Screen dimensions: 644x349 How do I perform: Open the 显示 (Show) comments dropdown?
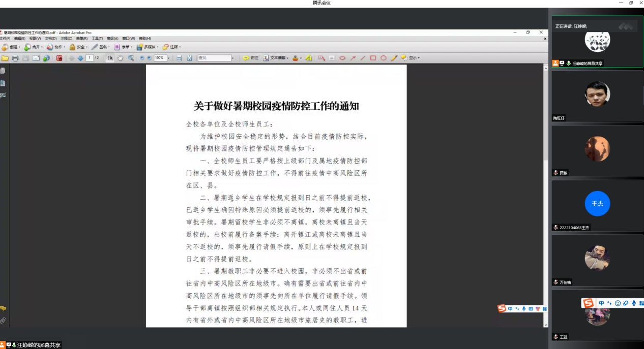(x=411, y=58)
